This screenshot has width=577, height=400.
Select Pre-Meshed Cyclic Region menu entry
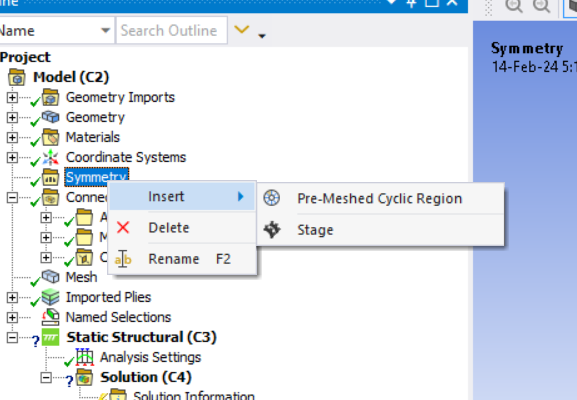pos(380,198)
